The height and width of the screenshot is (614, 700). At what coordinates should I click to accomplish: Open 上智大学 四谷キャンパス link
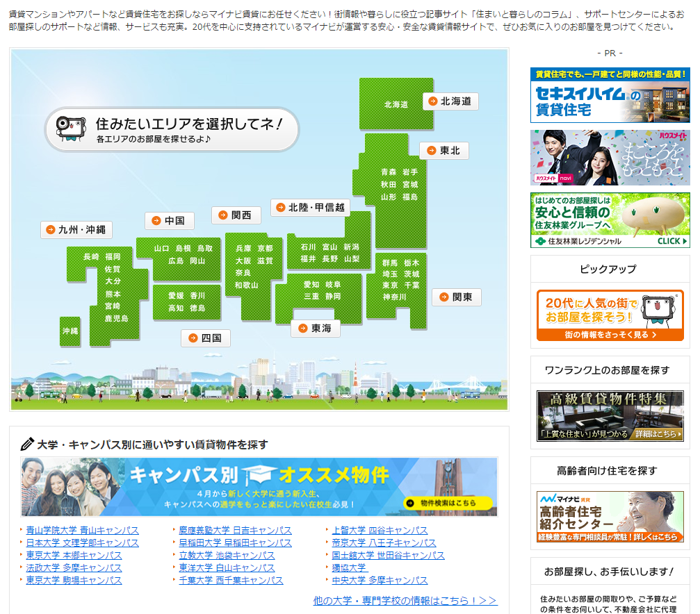pos(380,530)
